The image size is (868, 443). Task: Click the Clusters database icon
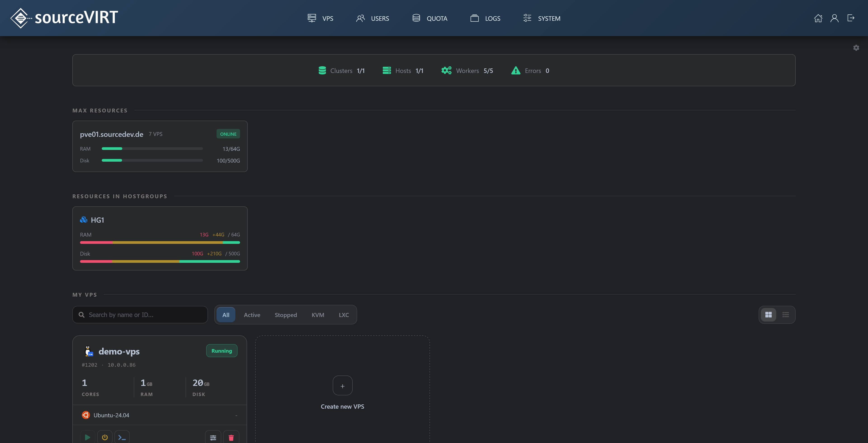[322, 70]
